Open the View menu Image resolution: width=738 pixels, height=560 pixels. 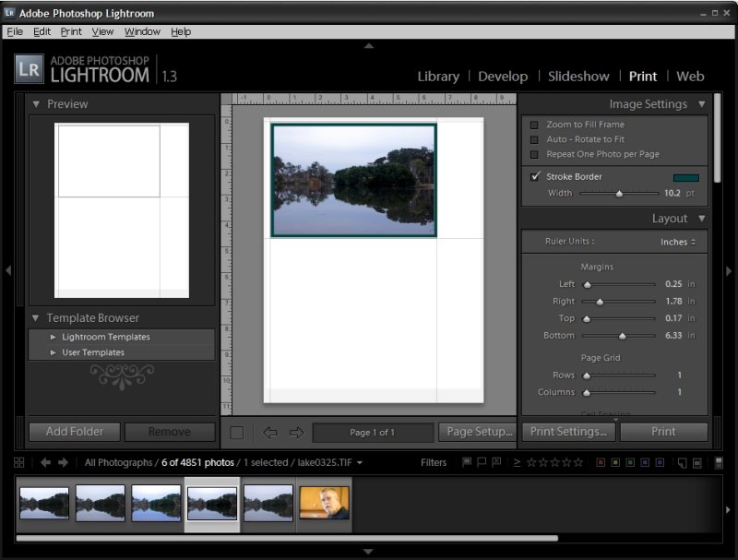point(102,31)
